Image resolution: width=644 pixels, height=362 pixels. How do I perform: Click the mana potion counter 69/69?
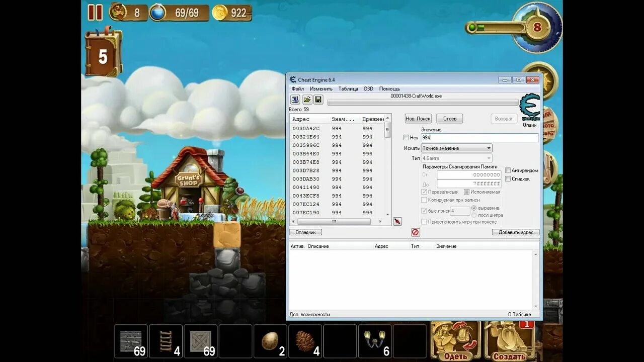pyautogui.click(x=179, y=13)
